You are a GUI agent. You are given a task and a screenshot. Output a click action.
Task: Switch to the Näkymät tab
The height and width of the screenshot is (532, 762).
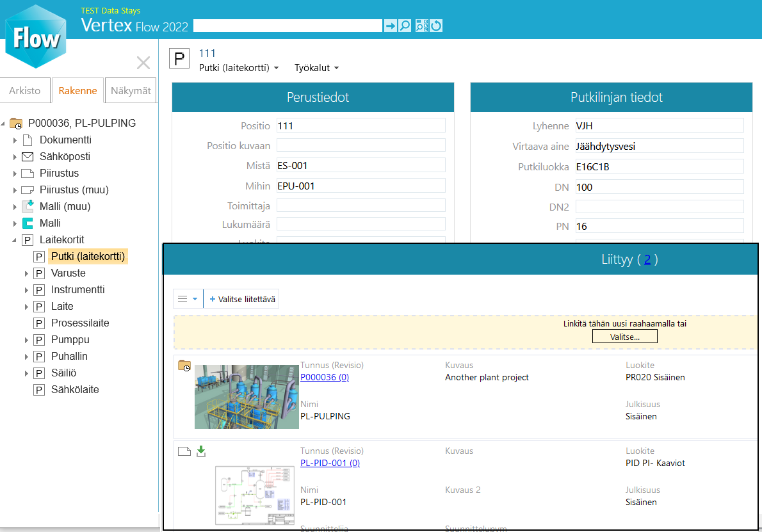pyautogui.click(x=131, y=91)
